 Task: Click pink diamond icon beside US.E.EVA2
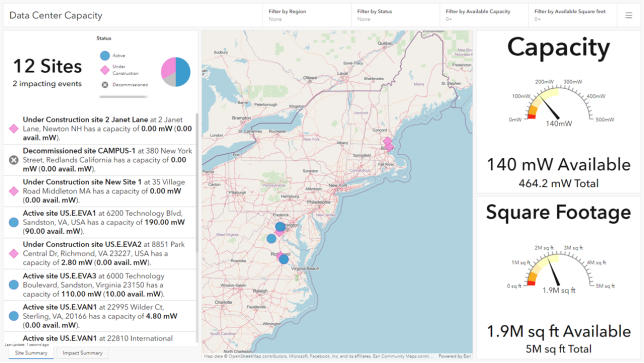[x=14, y=253]
